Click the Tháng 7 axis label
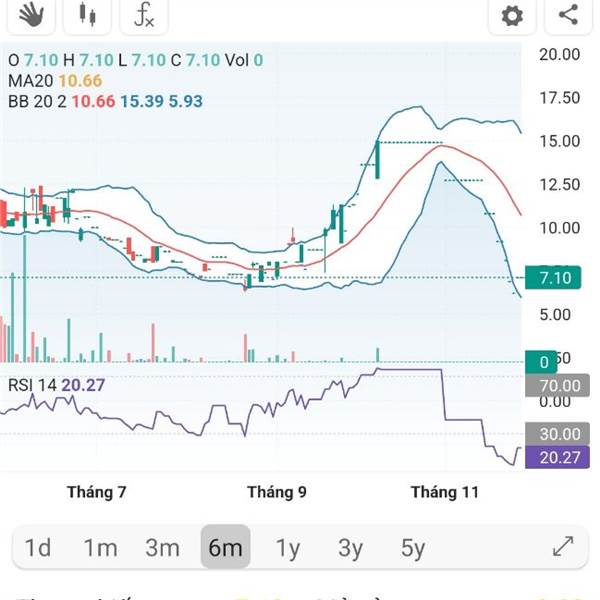This screenshot has height=600, width=600. (96, 492)
